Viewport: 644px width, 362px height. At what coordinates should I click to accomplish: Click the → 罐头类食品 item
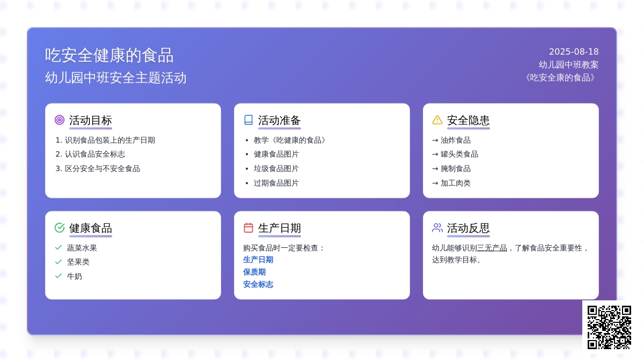click(455, 154)
